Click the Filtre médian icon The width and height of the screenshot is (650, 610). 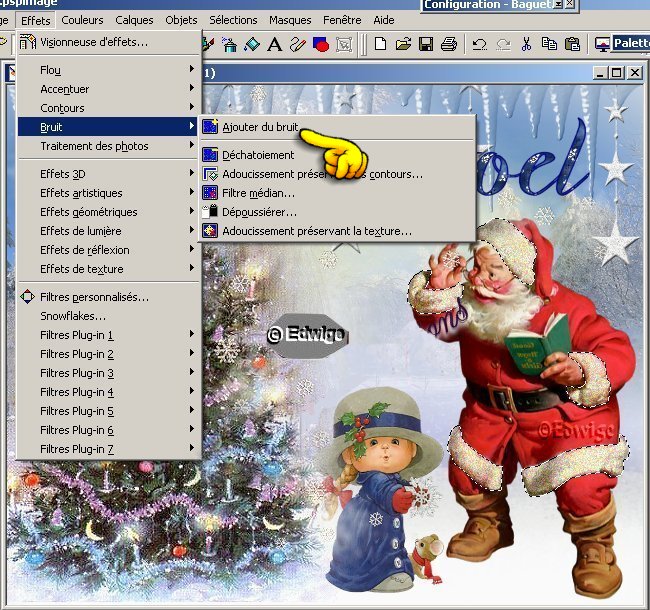coord(210,193)
